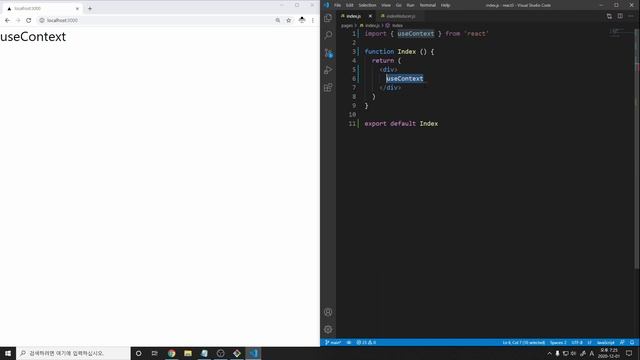Open the Selection menu in VS Code
Image resolution: width=640 pixels, height=360 pixels.
coord(367,5)
